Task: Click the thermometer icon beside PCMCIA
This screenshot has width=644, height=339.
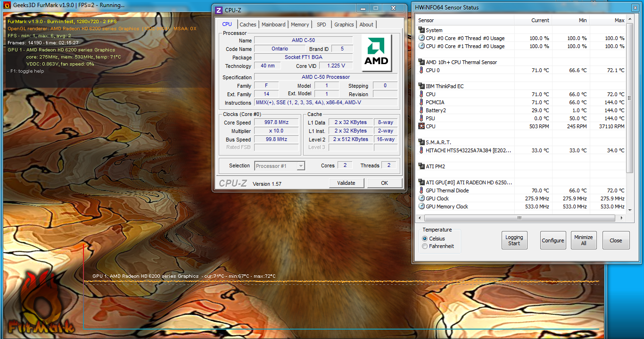Action: tap(421, 102)
